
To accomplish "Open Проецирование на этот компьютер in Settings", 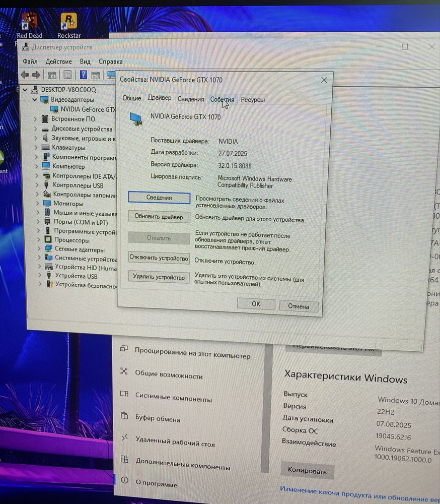I will click(192, 354).
